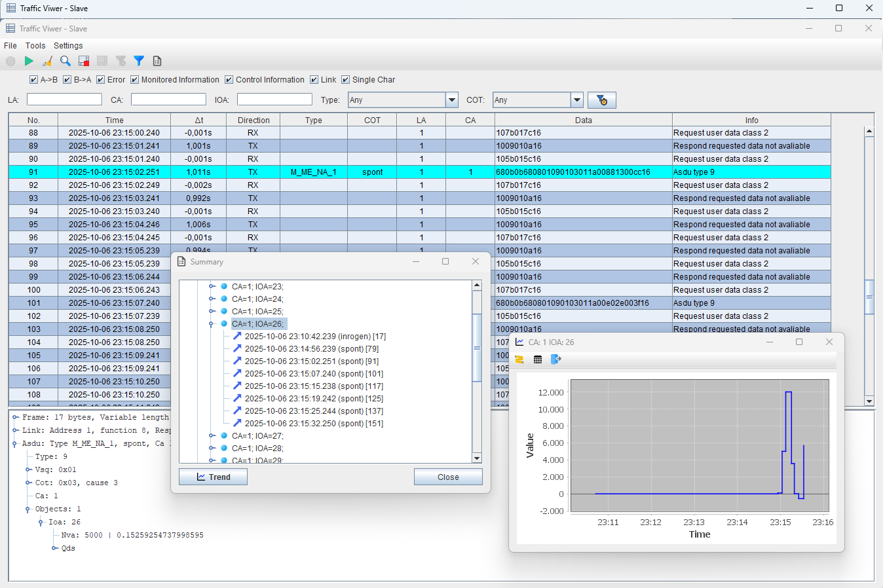Click the export icon in trend window
Viewport: 883px width, 588px height.
pos(556,359)
